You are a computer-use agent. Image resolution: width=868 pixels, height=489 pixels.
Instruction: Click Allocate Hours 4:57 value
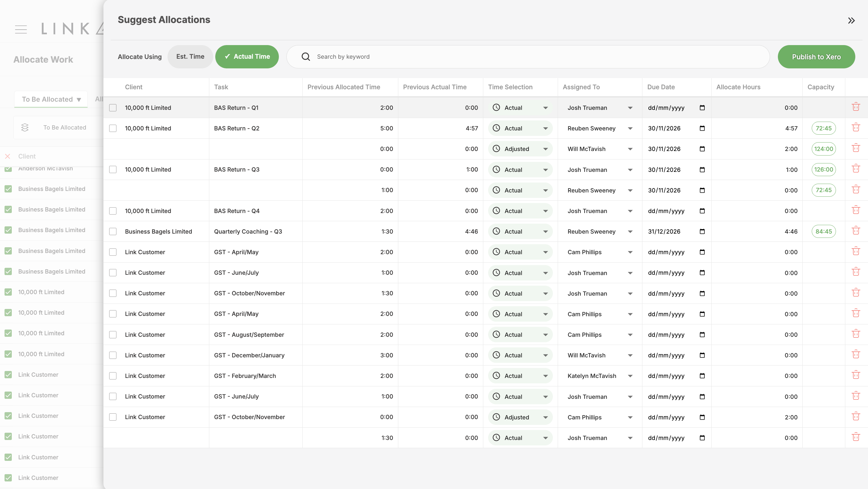(x=791, y=128)
